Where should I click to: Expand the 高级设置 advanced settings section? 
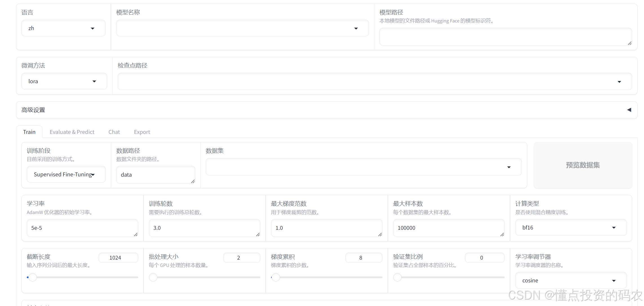click(x=327, y=110)
